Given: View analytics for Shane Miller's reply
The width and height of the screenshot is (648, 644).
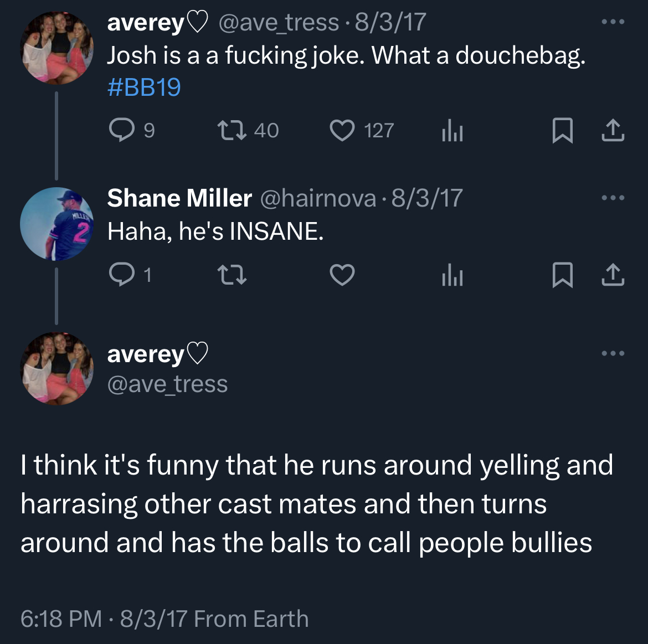Looking at the screenshot, I should 452,275.
